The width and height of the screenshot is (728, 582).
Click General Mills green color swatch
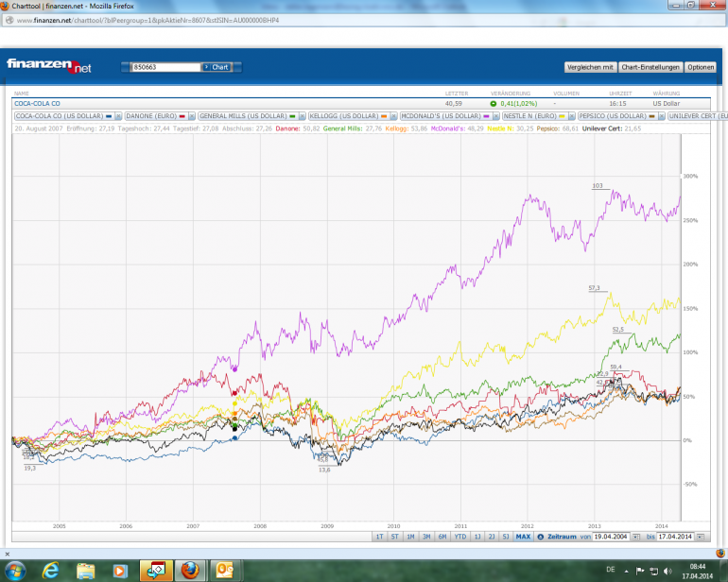tap(292, 116)
